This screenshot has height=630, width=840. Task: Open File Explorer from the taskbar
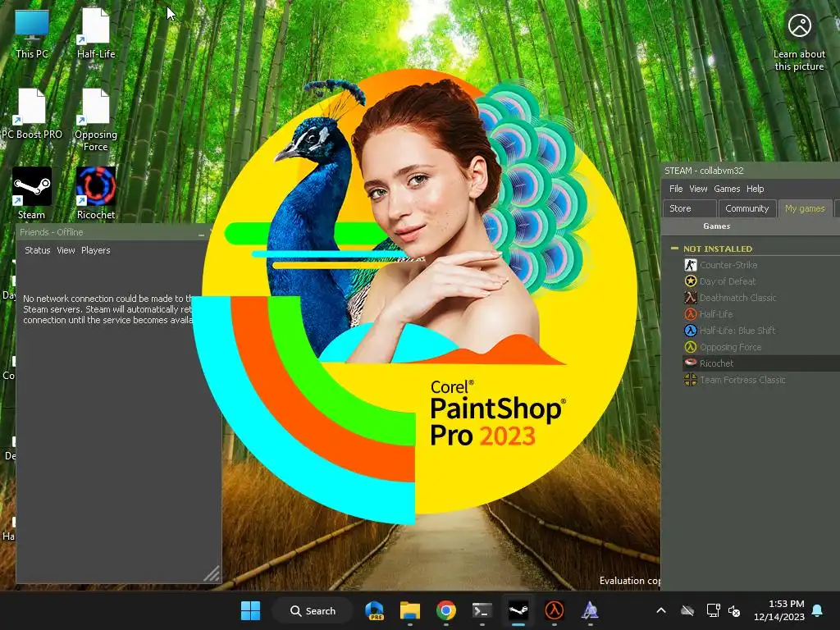410,610
